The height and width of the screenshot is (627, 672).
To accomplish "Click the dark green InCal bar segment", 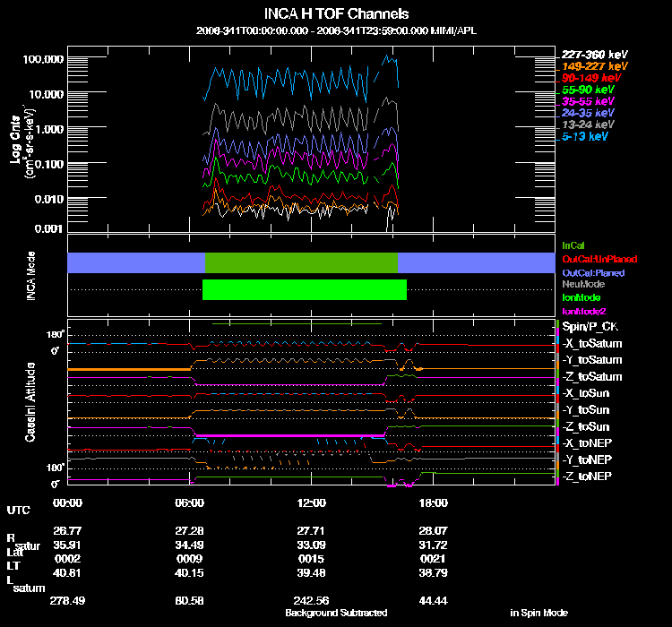I will [301, 262].
